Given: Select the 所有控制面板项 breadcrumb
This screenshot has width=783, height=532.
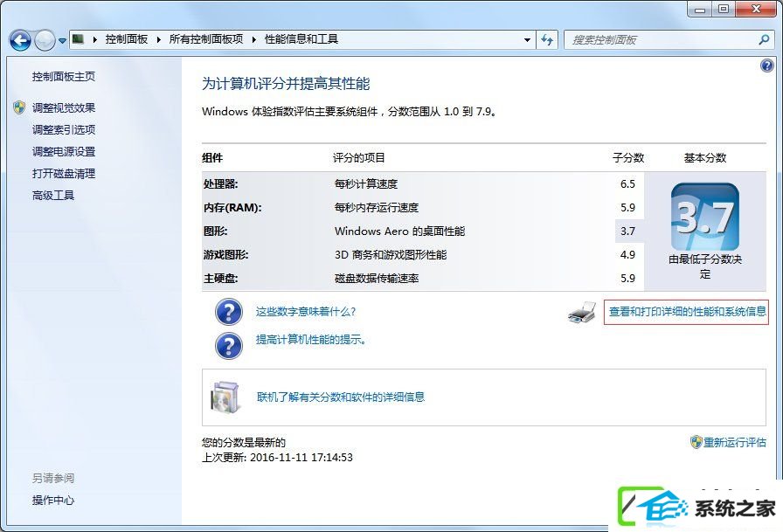Looking at the screenshot, I should pyautogui.click(x=206, y=39).
